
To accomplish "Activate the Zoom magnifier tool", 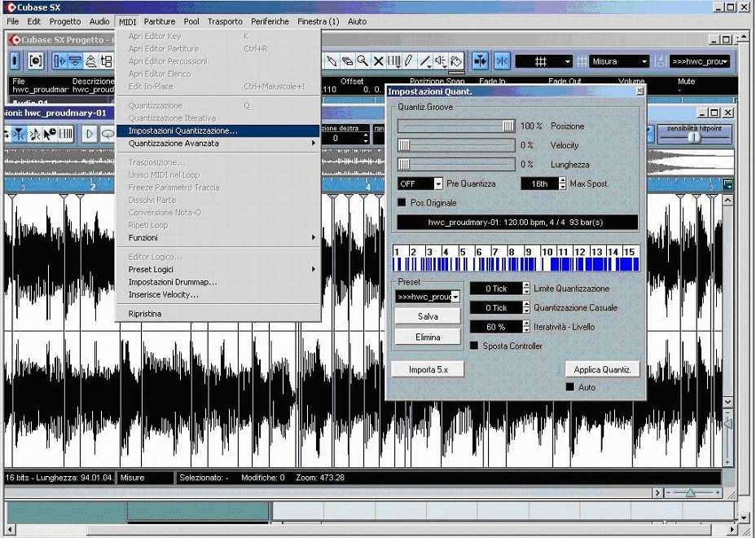I will (363, 61).
